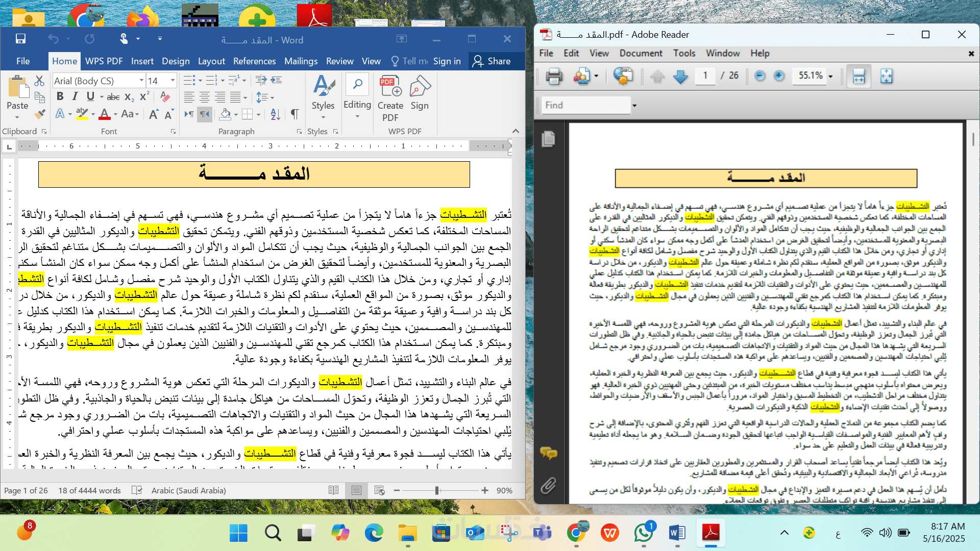Open the font name dropdown
The height and width of the screenshot is (551, 980).
coord(141,81)
